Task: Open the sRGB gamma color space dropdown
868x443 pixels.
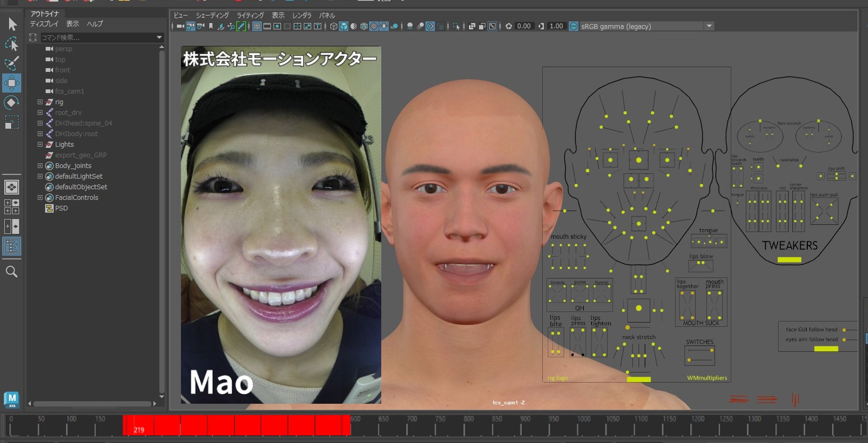Action: (x=709, y=27)
